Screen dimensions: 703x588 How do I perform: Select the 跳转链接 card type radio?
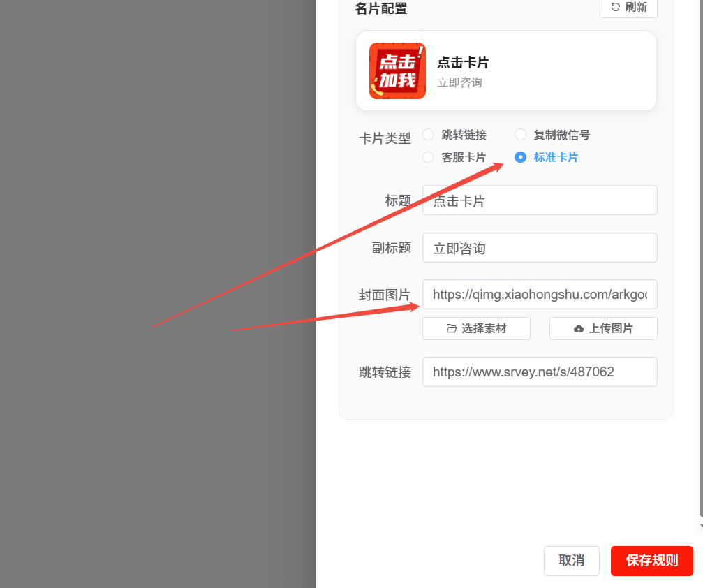pos(428,135)
